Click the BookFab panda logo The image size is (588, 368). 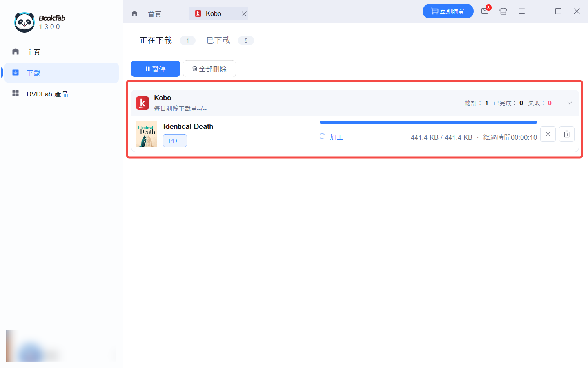click(24, 22)
